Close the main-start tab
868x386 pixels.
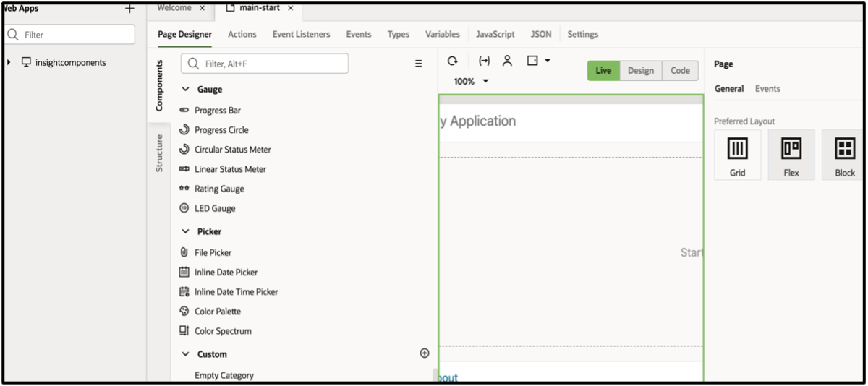290,8
